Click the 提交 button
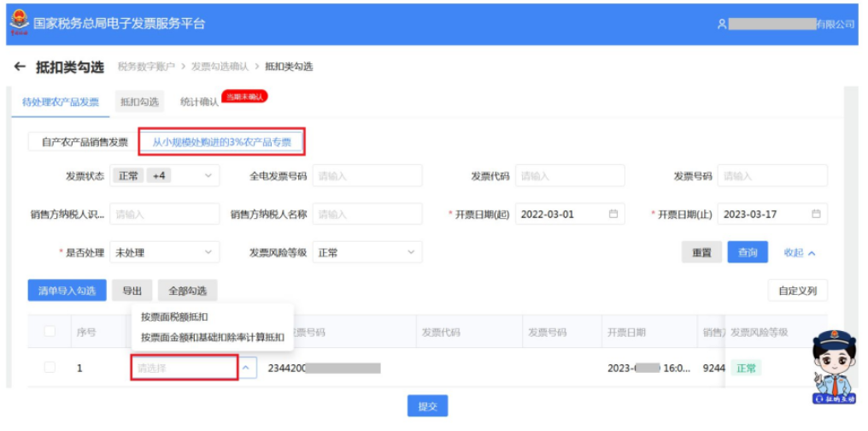This screenshot has width=868, height=431. point(427,406)
